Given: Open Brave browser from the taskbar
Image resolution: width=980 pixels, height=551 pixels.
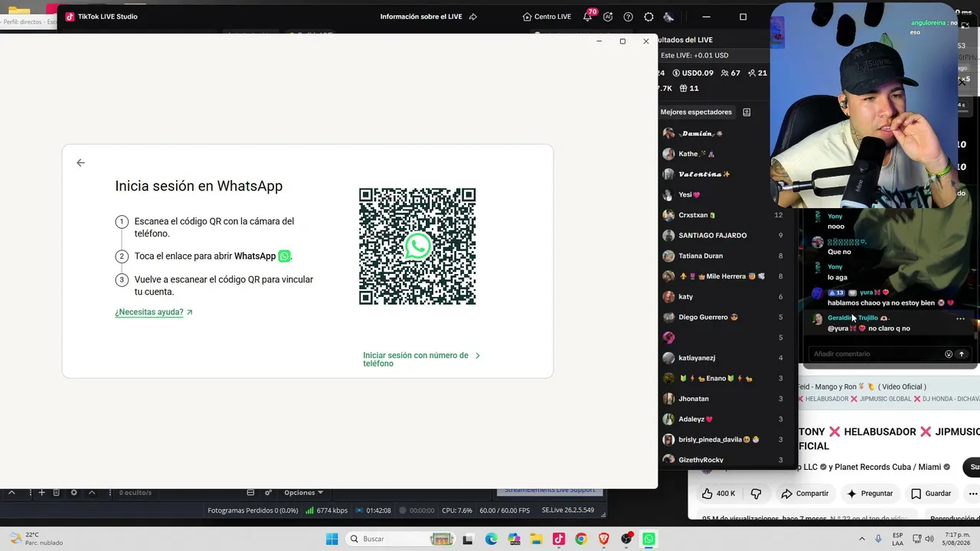Looking at the screenshot, I should 603,539.
